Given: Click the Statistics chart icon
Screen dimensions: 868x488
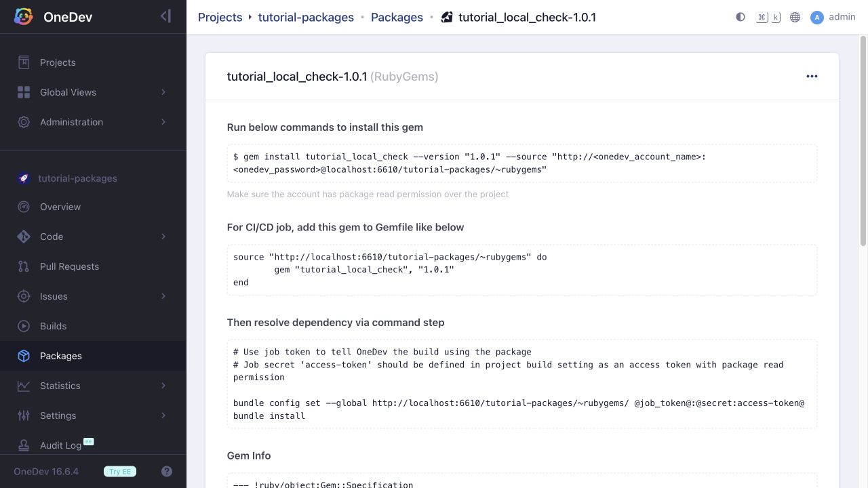Looking at the screenshot, I should click(24, 386).
